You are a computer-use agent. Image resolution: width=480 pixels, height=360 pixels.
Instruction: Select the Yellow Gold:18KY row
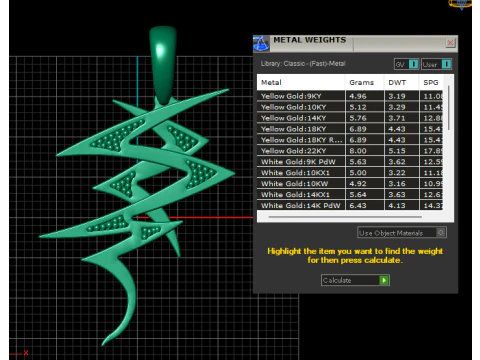coord(350,129)
